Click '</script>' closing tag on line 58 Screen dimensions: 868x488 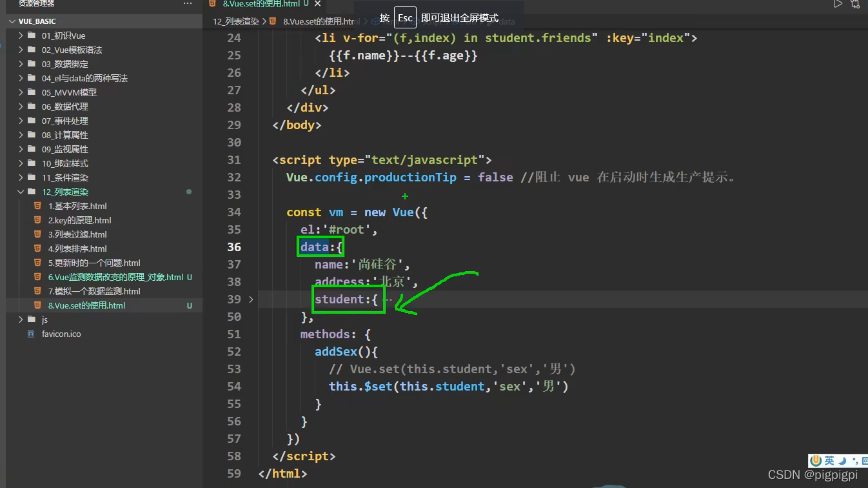click(304, 456)
